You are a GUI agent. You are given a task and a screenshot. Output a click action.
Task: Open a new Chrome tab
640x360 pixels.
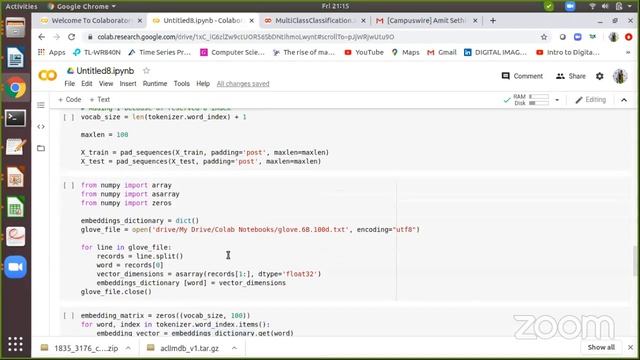[x=493, y=20]
